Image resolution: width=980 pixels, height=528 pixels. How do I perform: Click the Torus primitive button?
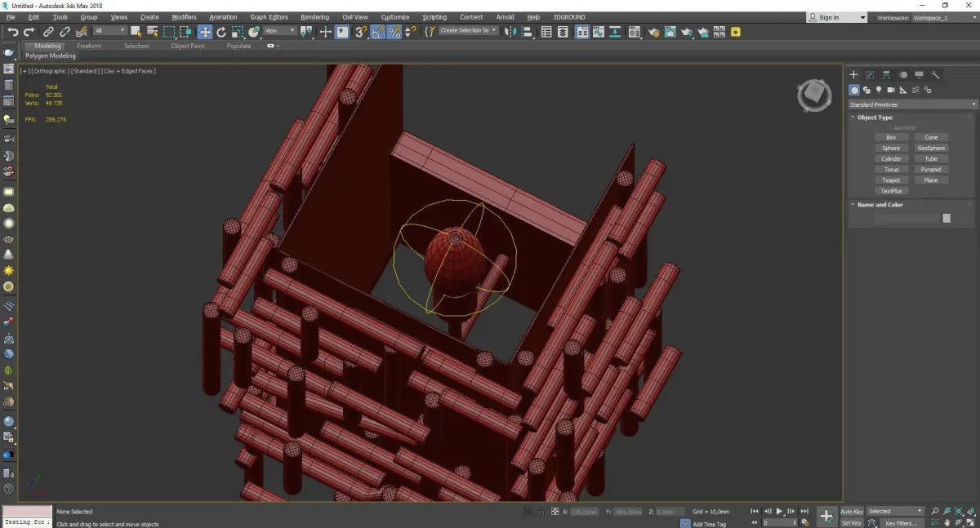point(891,169)
